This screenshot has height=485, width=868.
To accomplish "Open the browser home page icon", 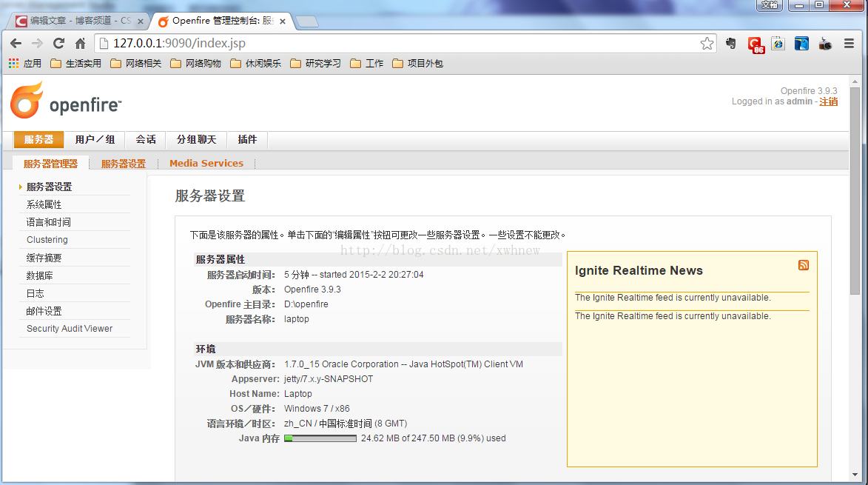I will coord(80,43).
